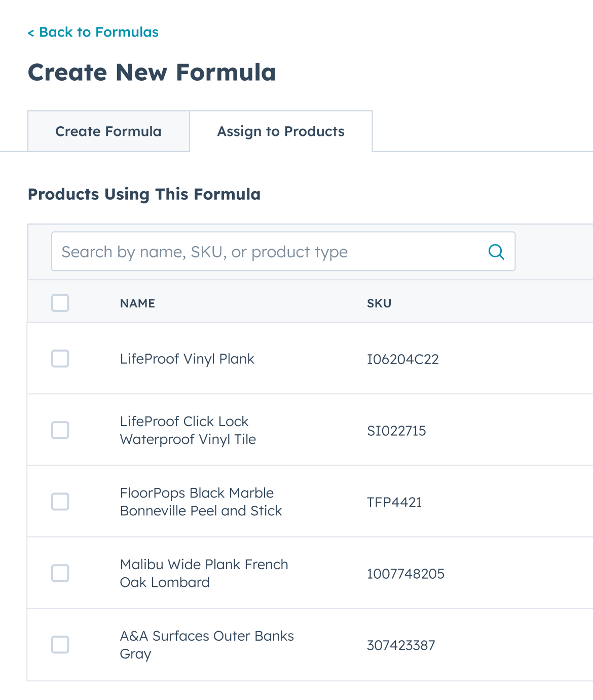The image size is (593, 700).
Task: Sort by the SKU column header
Action: pos(379,303)
